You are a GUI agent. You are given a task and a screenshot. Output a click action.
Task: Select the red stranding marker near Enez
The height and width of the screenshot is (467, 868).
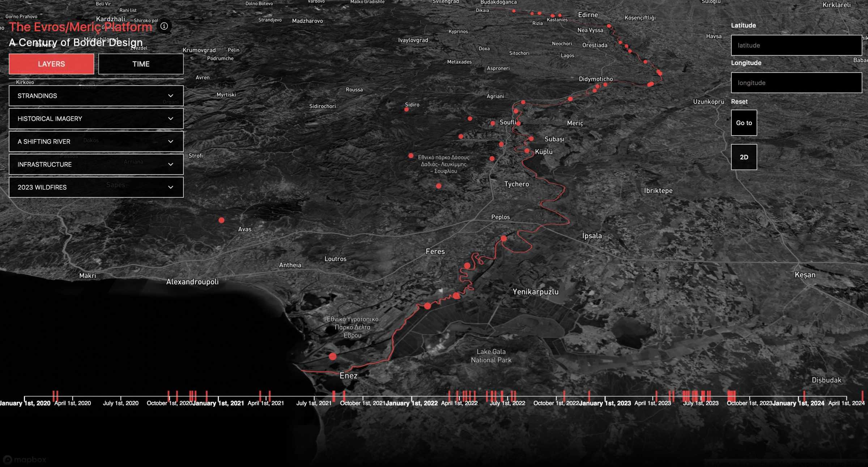click(332, 356)
